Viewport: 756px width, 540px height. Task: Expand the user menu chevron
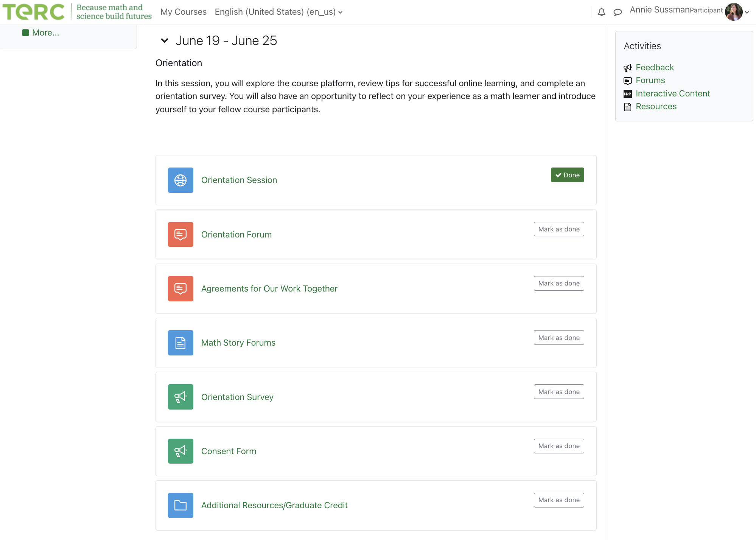pos(747,12)
